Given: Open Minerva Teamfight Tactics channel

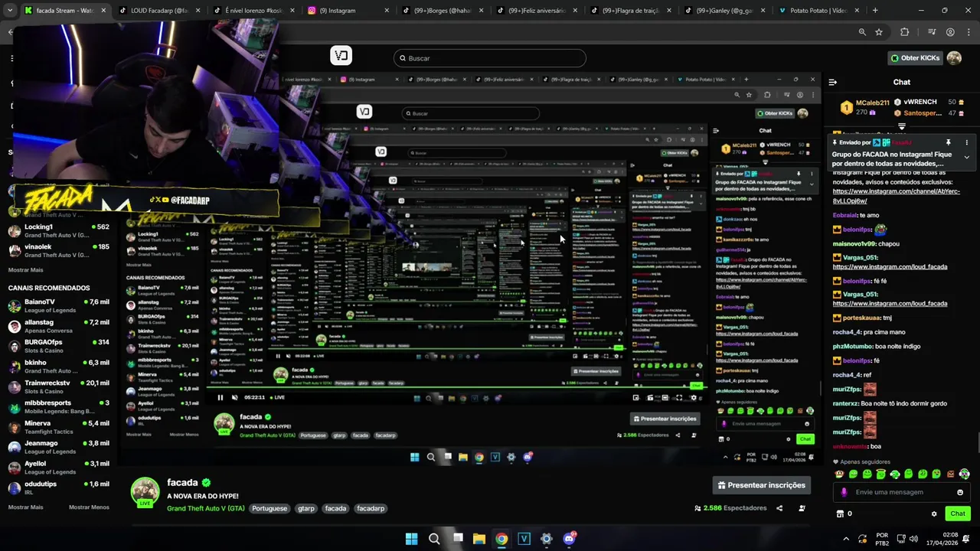Looking at the screenshot, I should coord(58,427).
